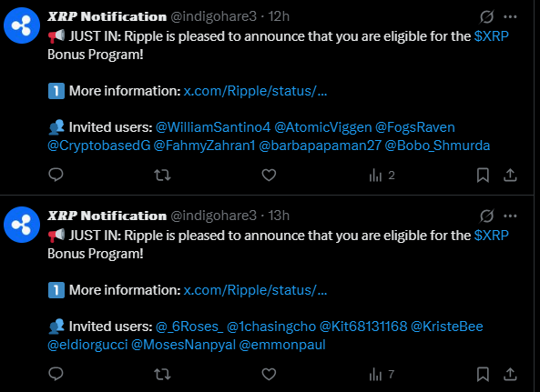Follow x.com/Ripple/status link in second tweet
The width and height of the screenshot is (540, 392).
pos(255,290)
